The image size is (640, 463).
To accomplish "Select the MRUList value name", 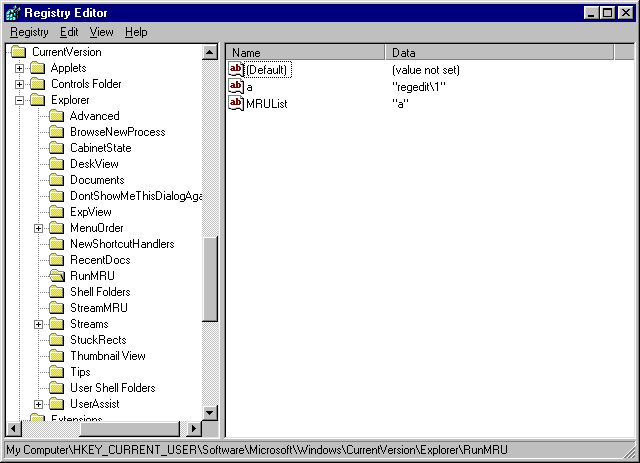I will coord(267,104).
